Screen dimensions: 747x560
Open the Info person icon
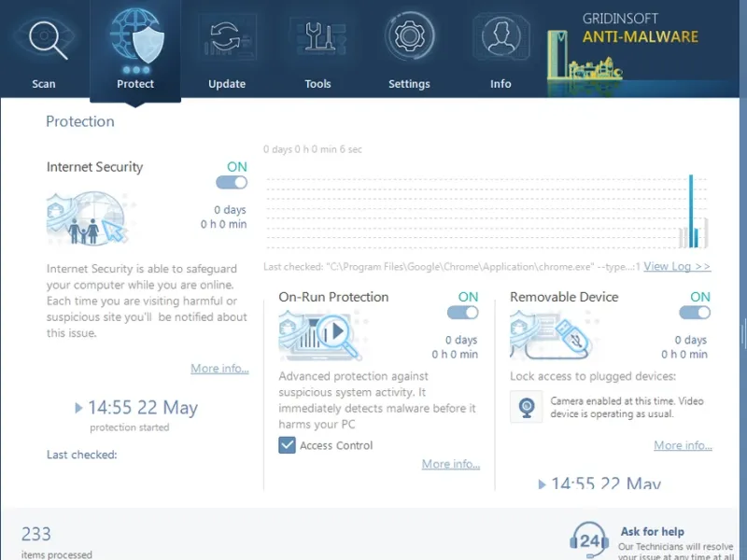point(500,37)
